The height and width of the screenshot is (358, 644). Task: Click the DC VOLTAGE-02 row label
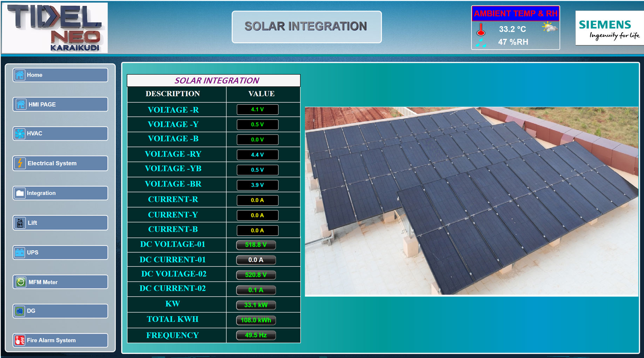click(x=174, y=273)
